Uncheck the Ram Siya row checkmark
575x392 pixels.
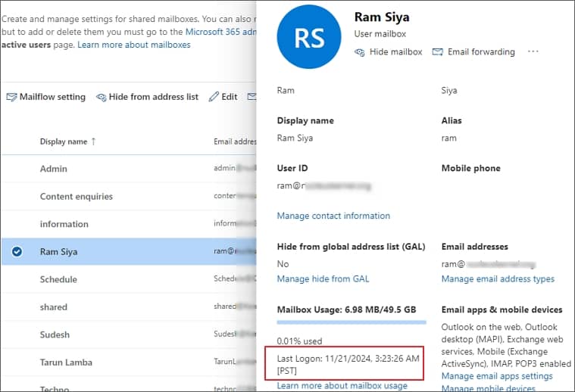pyautogui.click(x=17, y=252)
